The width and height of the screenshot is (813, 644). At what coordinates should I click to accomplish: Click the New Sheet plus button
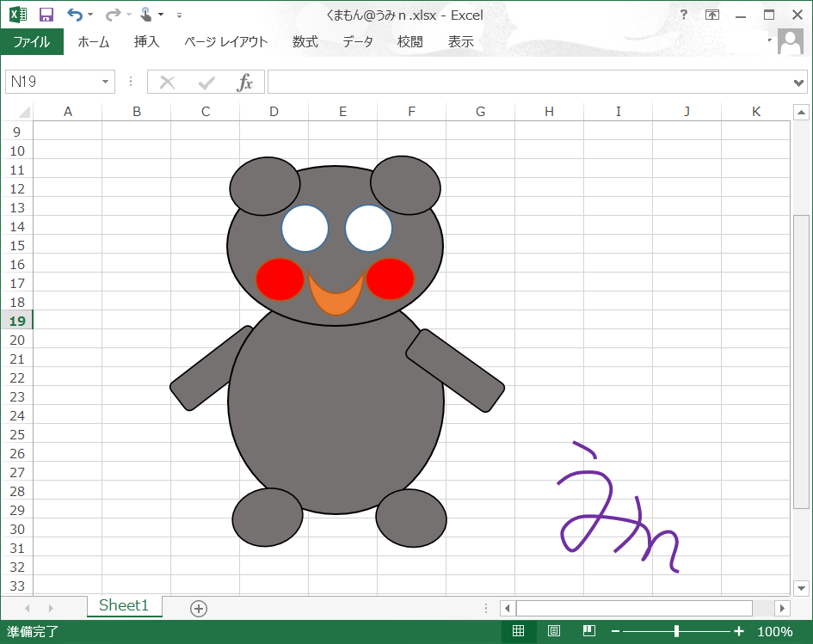(x=199, y=608)
